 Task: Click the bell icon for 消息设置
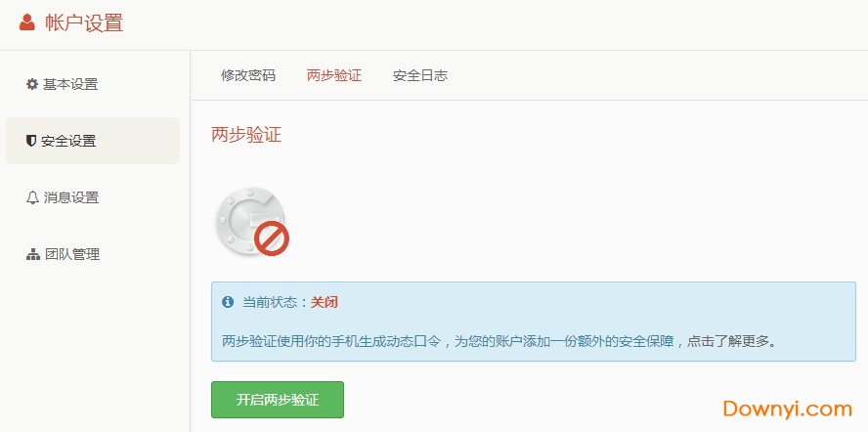click(32, 197)
